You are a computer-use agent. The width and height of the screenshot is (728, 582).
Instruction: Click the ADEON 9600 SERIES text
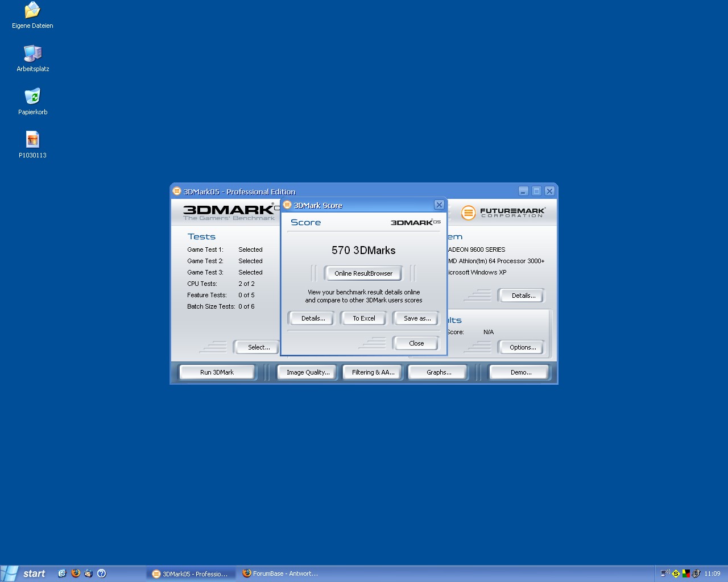click(477, 250)
